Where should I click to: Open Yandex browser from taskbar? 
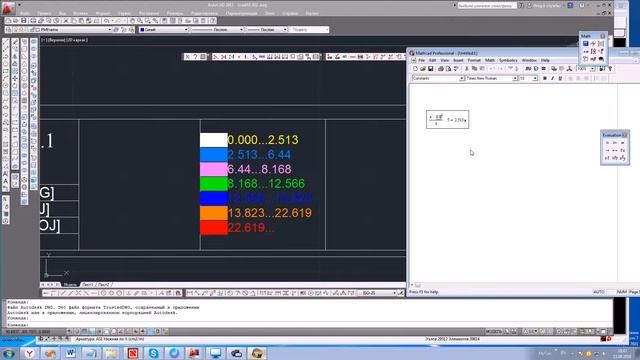pyautogui.click(x=29, y=353)
